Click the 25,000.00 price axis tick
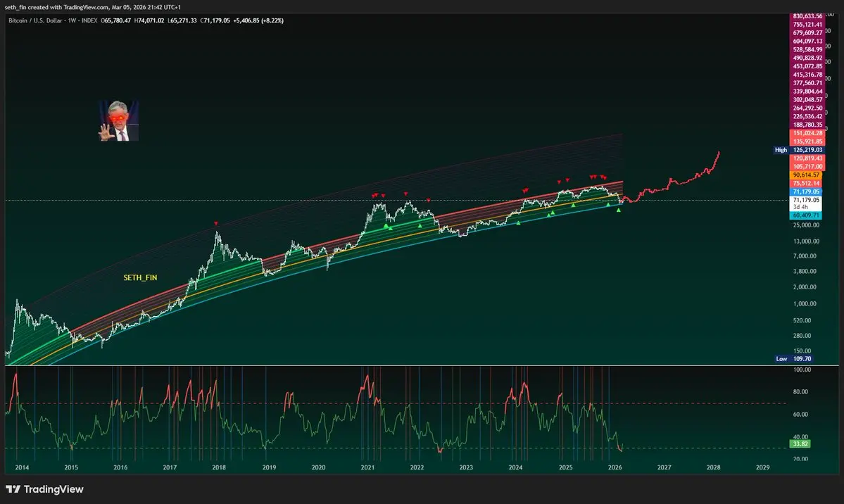The image size is (844, 504). coord(806,225)
